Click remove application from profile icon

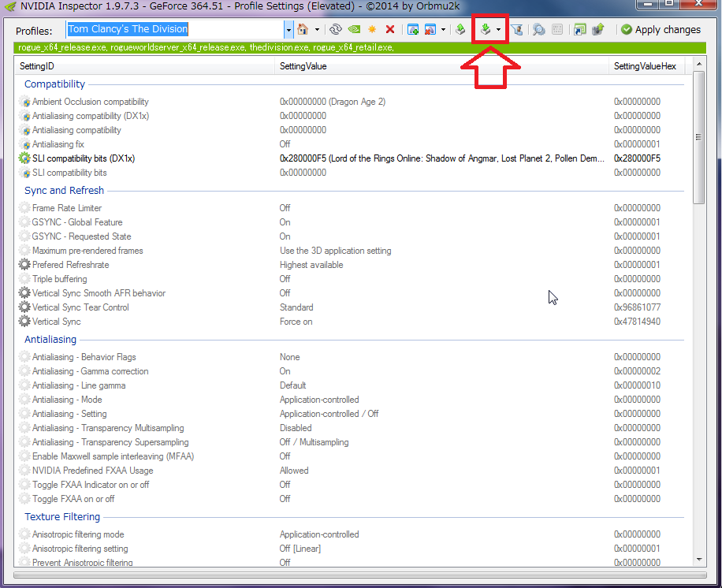pos(430,30)
